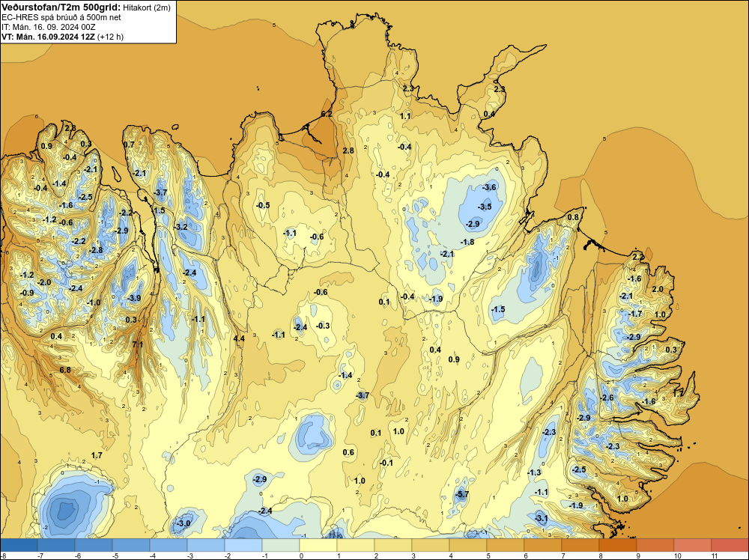Click the 0.8 temperature value
Viewport: 749px width, 560px height.
point(573,217)
